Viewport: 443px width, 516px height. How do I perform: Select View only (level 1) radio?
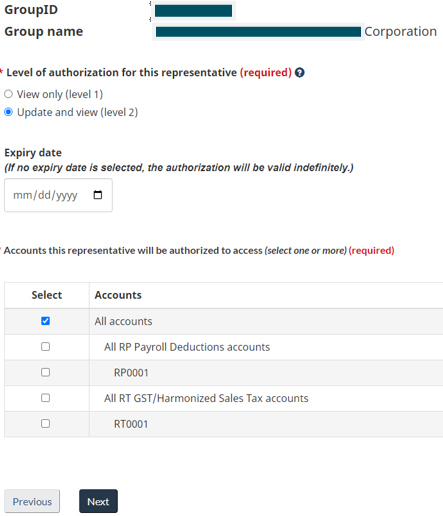(8, 94)
